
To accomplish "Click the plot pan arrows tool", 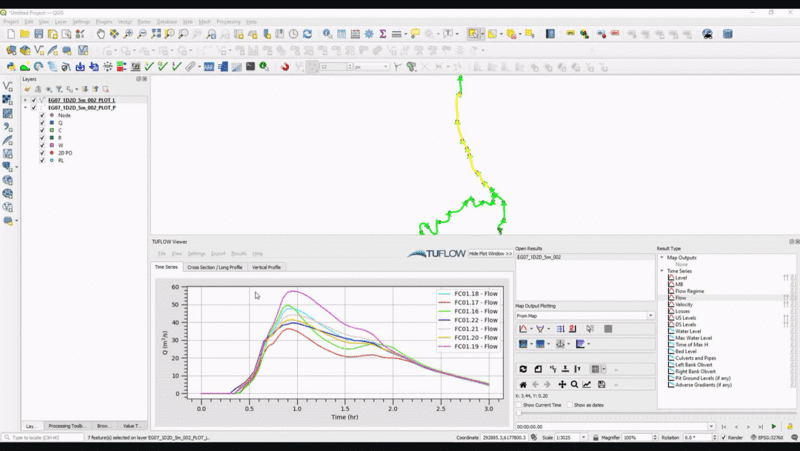I will (x=561, y=384).
